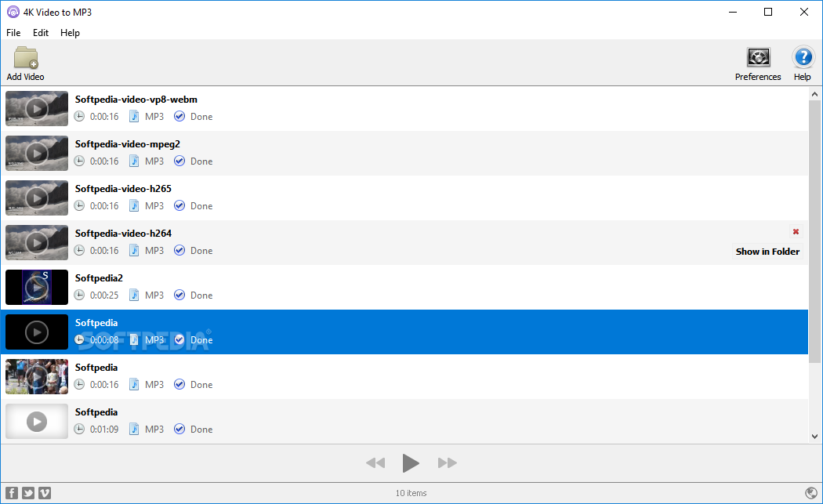Play thumbnail of selected Softpedia 0:00:08 item
The image size is (823, 504).
coord(37,332)
